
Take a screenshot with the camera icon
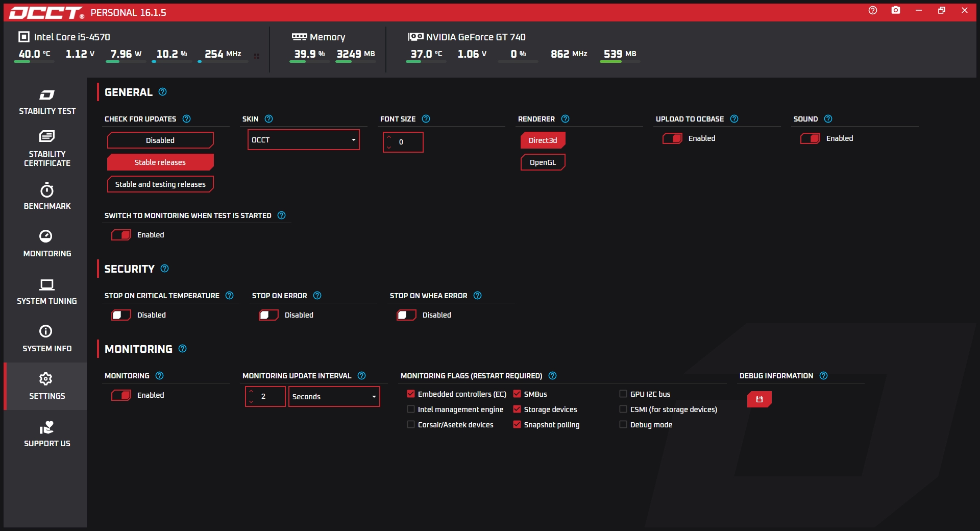896,10
